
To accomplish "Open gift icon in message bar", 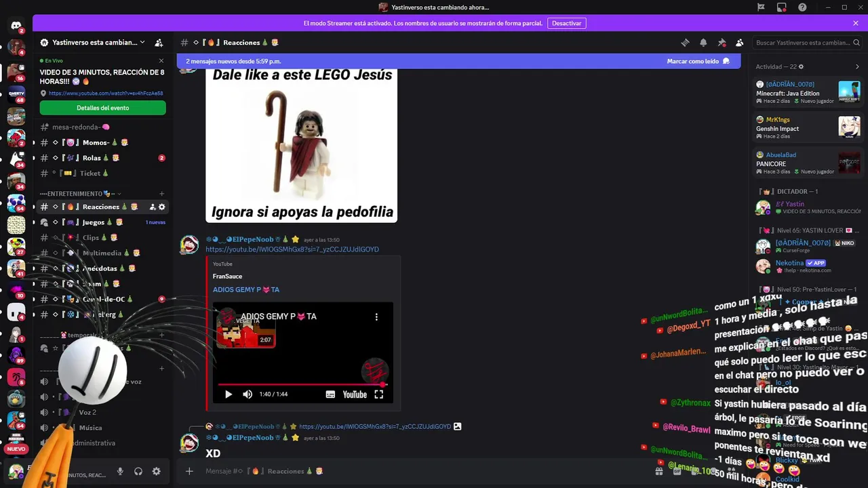I will pos(658,471).
